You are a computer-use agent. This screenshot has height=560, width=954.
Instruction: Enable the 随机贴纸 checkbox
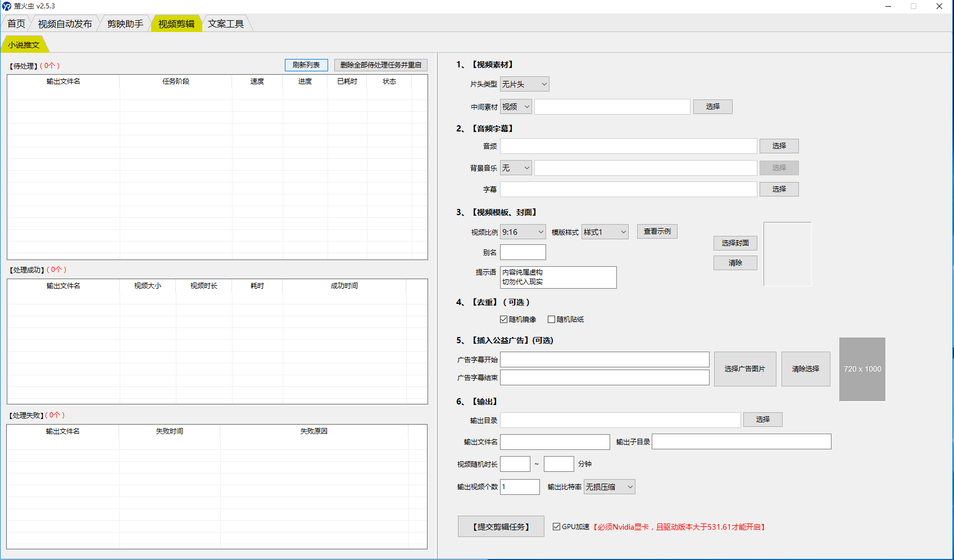(551, 320)
